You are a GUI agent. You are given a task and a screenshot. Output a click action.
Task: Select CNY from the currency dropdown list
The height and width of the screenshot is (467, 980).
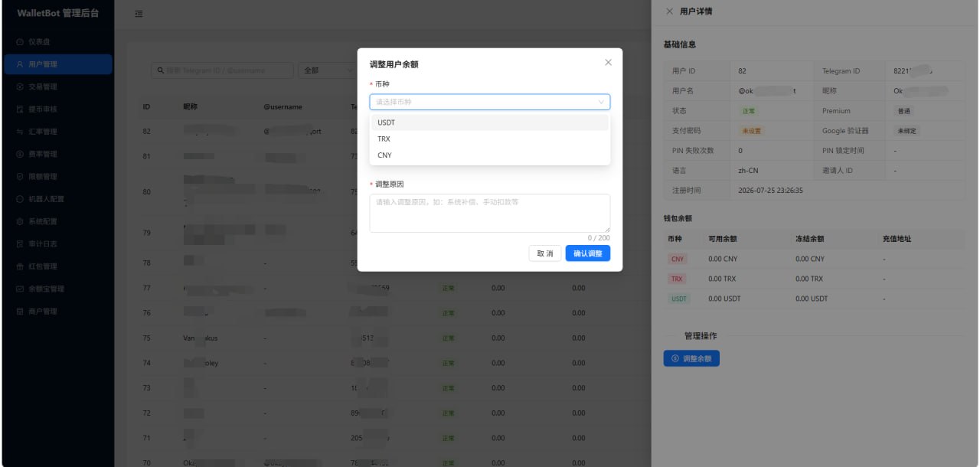click(x=490, y=155)
